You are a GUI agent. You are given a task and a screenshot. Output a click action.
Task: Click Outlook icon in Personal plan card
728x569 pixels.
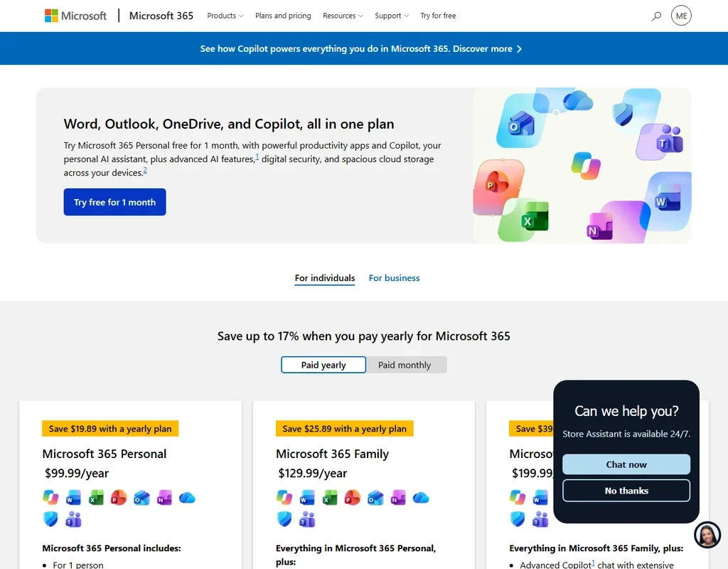[141, 497]
